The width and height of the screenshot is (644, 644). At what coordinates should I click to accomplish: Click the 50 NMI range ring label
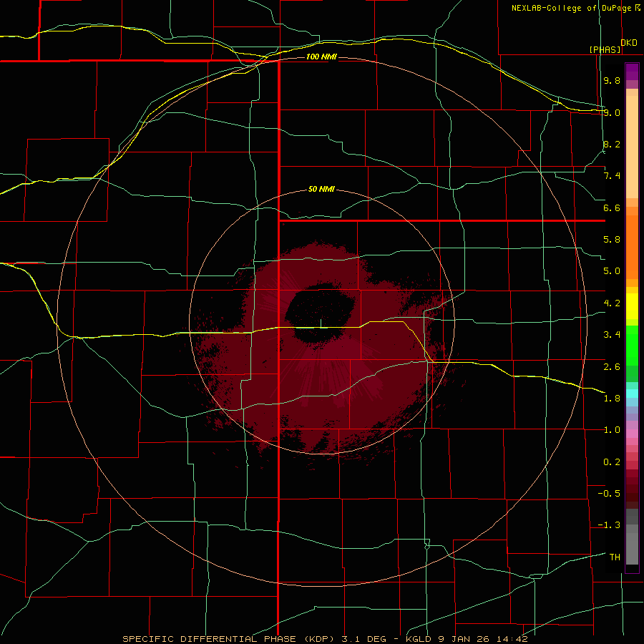321,190
